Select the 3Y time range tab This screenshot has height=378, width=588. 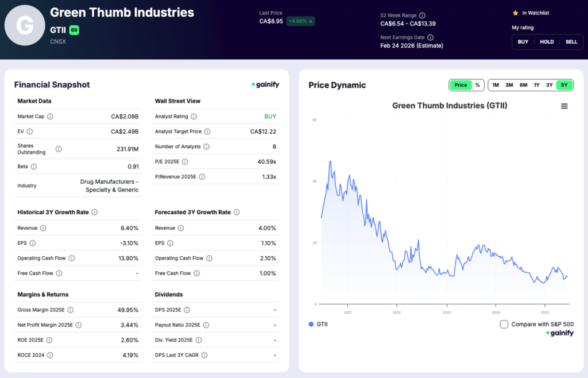click(x=550, y=84)
